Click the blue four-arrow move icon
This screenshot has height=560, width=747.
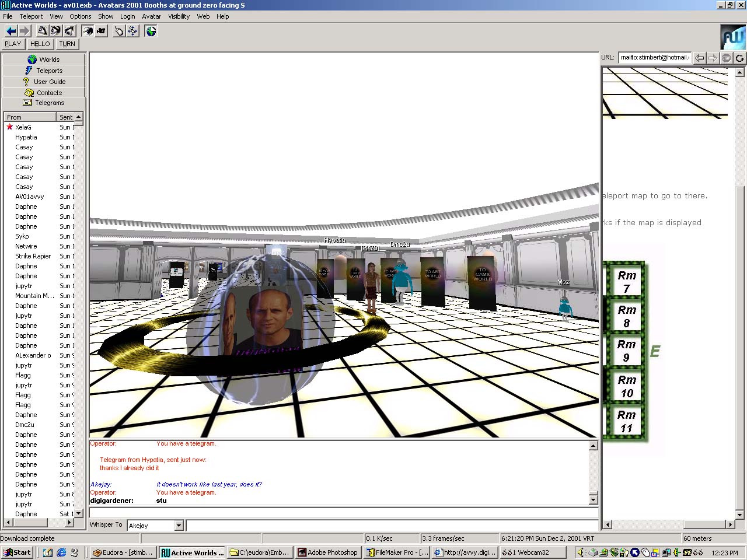[x=132, y=31]
